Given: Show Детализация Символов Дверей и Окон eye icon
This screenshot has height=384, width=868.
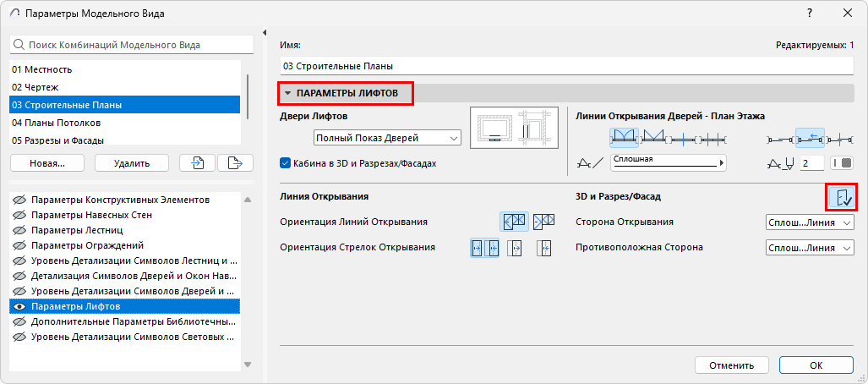Looking at the screenshot, I should [20, 276].
